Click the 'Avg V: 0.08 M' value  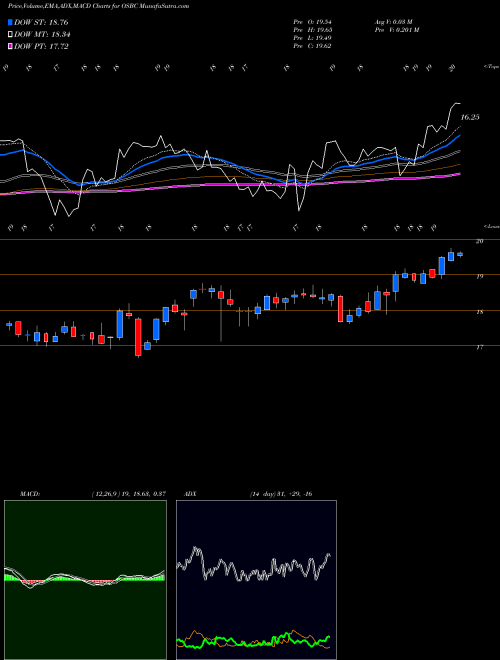coord(393,22)
